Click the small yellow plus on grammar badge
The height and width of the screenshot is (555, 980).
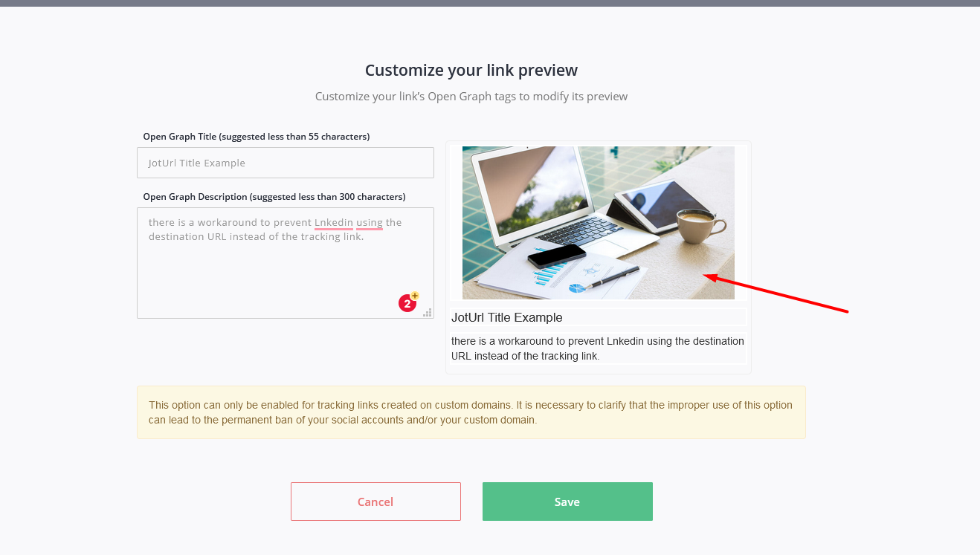[415, 296]
